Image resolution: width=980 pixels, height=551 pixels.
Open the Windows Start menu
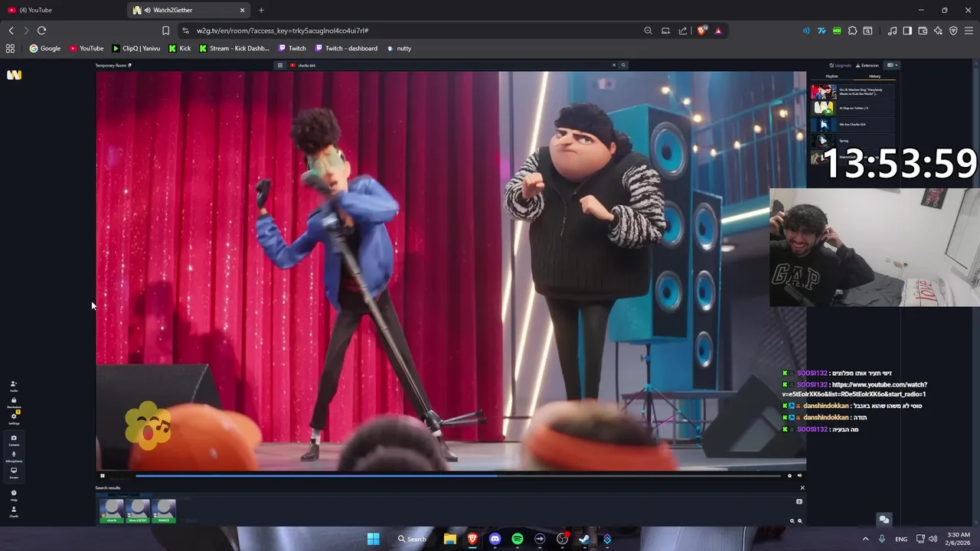click(x=373, y=539)
